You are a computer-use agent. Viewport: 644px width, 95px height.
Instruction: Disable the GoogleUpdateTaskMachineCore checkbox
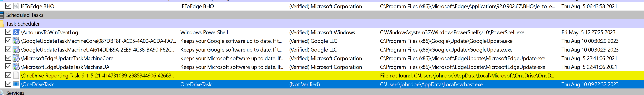[8, 41]
